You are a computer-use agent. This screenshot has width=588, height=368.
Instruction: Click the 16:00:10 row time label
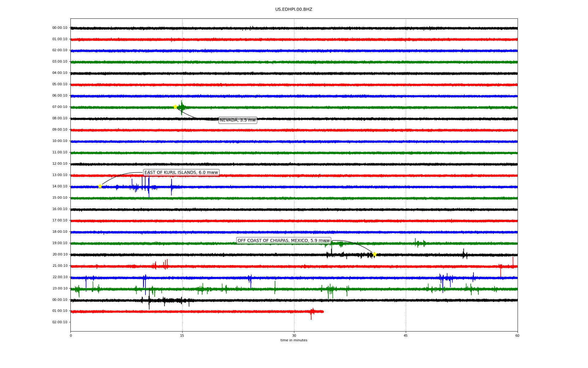60,209
